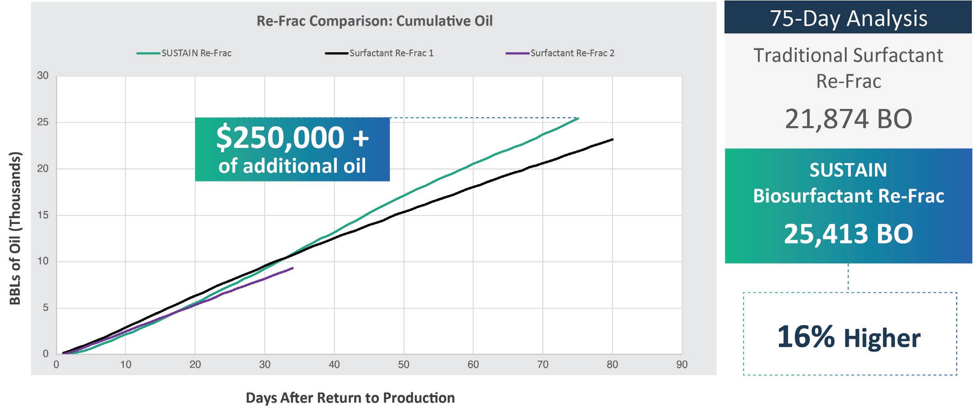Select the Surfactant Re-Frac 2 legend entry
980x412 pixels.
point(560,53)
